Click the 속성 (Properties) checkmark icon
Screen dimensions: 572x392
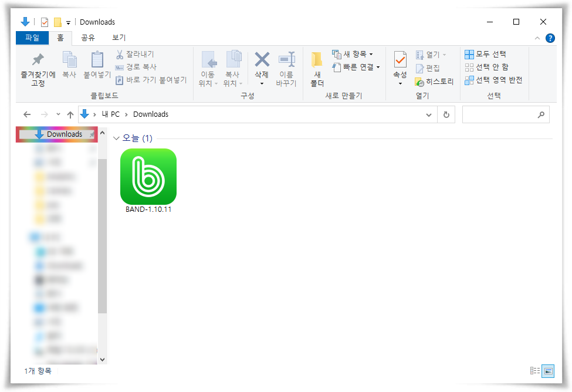click(400, 59)
